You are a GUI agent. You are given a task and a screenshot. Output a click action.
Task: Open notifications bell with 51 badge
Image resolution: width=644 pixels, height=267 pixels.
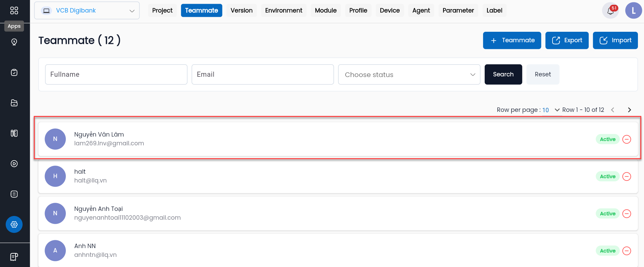pos(611,10)
